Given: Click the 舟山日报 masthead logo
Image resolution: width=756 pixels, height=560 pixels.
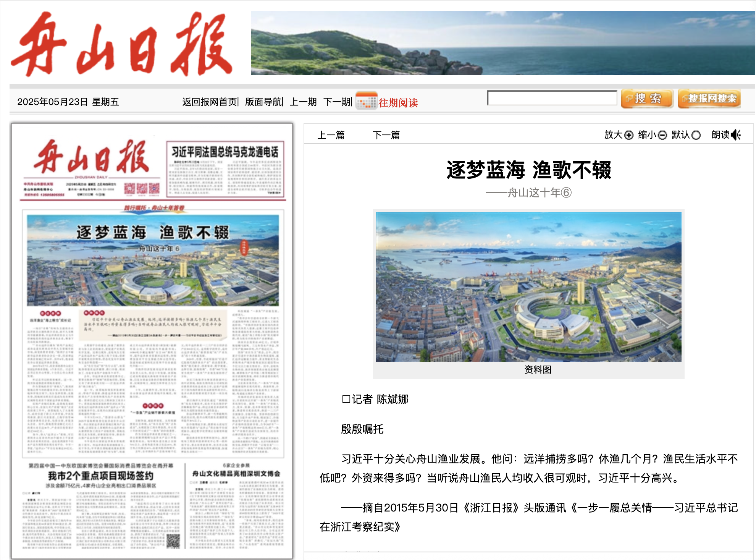Looking at the screenshot, I should pyautogui.click(x=122, y=44).
